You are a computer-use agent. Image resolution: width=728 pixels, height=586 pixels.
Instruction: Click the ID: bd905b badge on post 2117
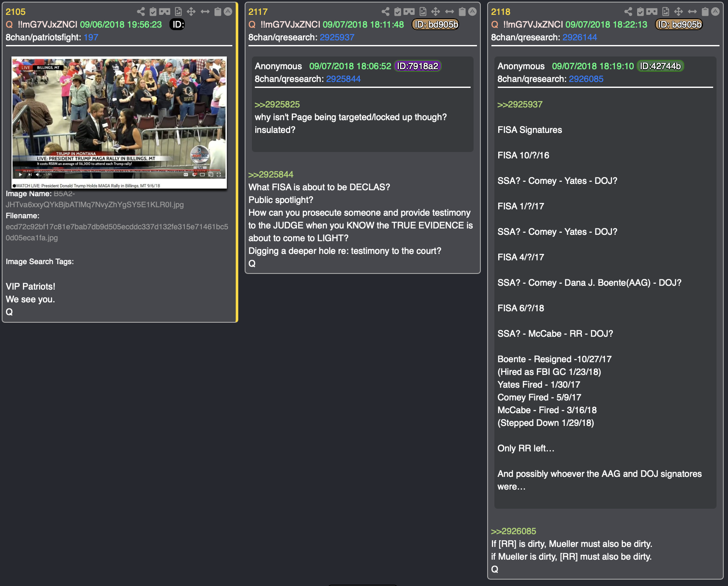[436, 25]
